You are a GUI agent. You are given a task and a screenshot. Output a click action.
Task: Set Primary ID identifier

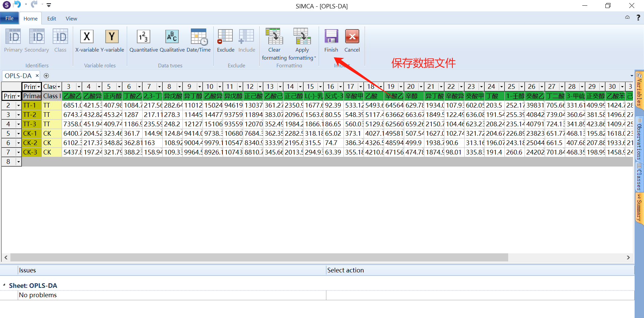(x=13, y=37)
